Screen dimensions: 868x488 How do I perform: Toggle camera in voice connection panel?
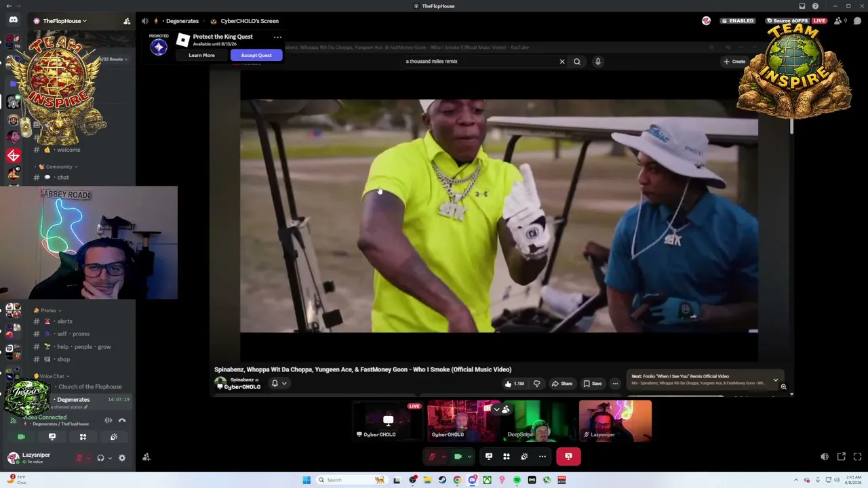pos(21,437)
